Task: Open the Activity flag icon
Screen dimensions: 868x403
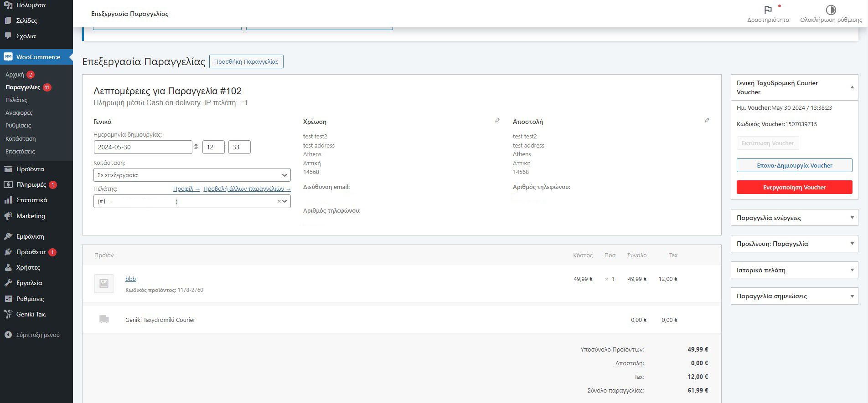Action: click(x=768, y=10)
